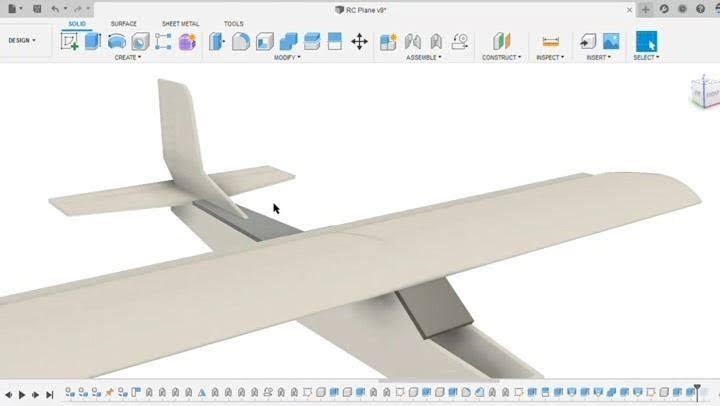Expand the INSERT menu
Screen dimensions: 720x406
tap(599, 57)
